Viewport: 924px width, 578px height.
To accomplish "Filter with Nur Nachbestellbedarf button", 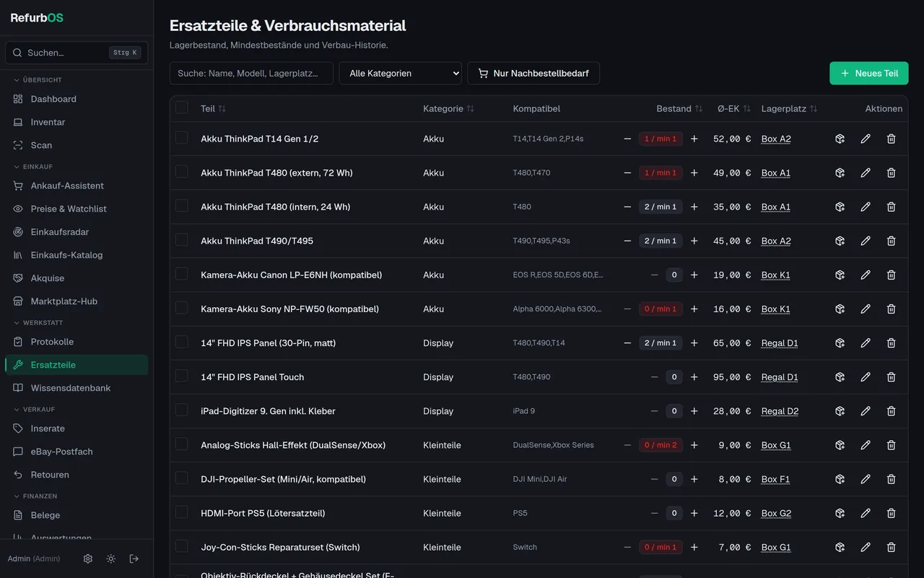I will point(533,73).
